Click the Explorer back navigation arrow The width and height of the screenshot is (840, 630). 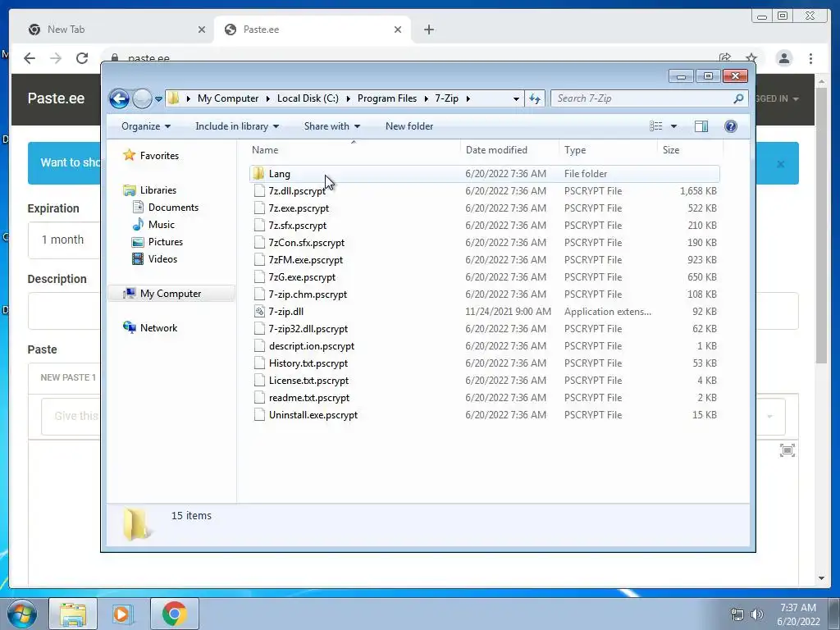(x=119, y=98)
